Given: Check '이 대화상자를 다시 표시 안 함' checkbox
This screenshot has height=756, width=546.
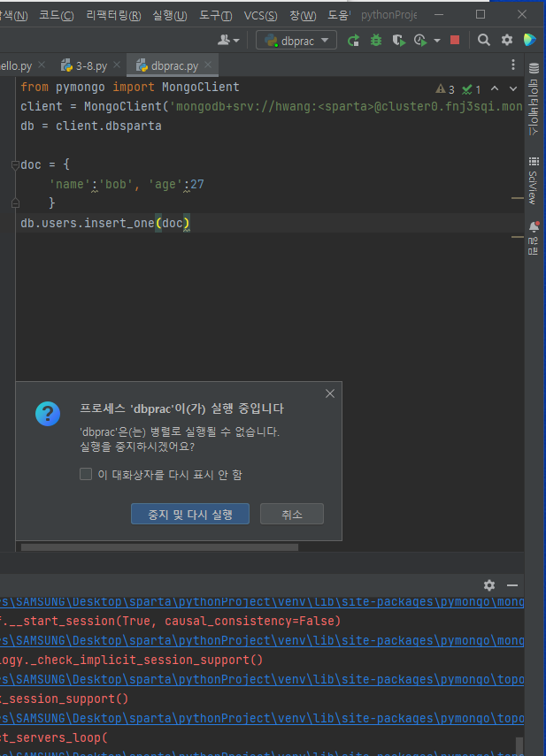Looking at the screenshot, I should tap(86, 474).
